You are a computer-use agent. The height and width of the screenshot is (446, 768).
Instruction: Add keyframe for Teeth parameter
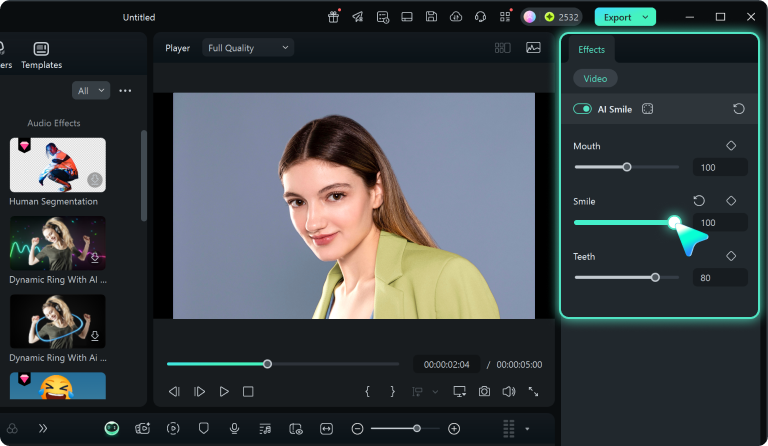(x=731, y=256)
